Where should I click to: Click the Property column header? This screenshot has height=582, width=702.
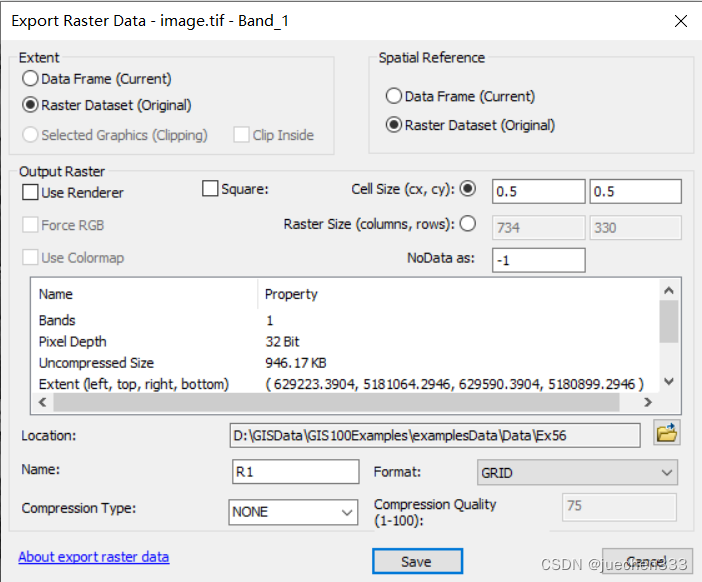pos(458,294)
